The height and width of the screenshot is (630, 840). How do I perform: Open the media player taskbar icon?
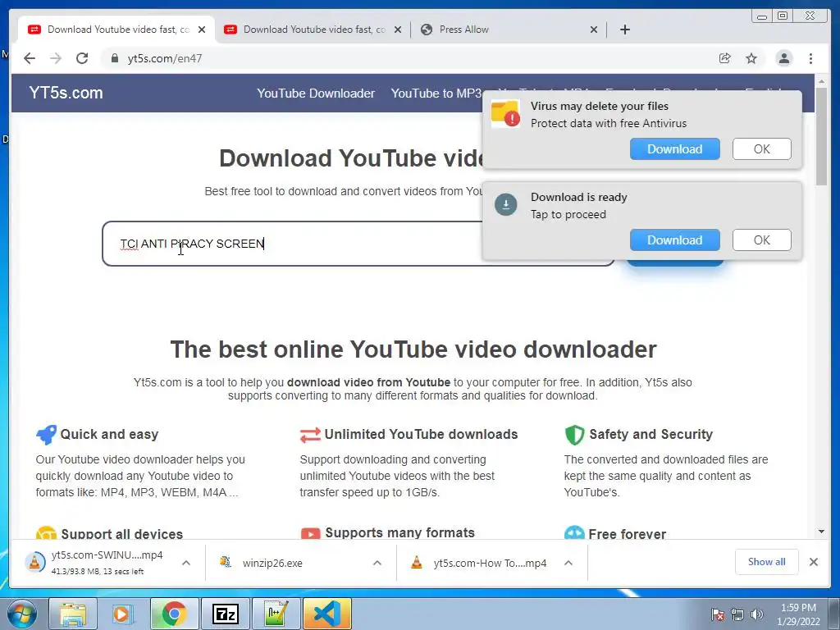pos(123,614)
